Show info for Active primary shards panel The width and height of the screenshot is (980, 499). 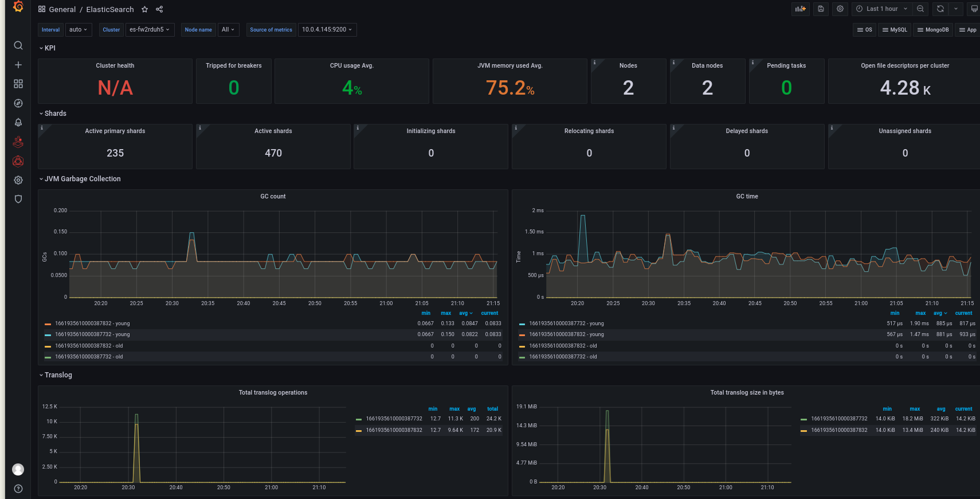41,128
